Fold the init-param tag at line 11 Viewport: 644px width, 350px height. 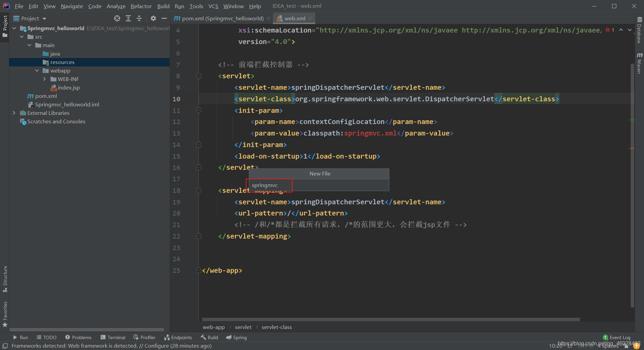[x=199, y=110]
